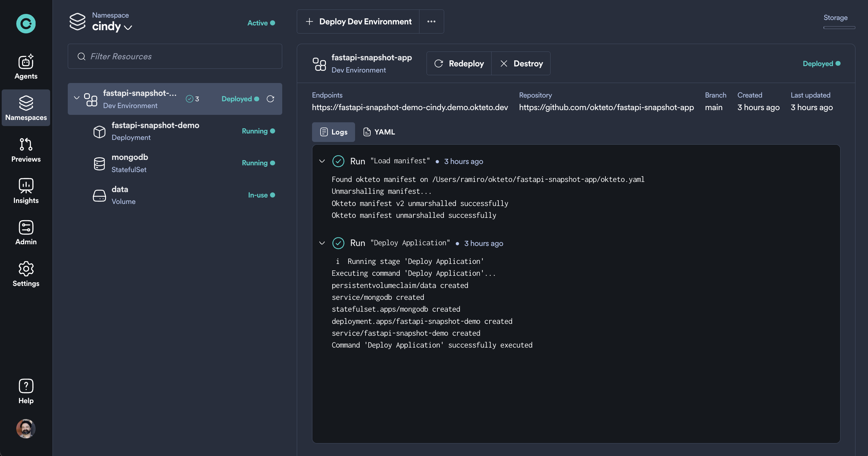This screenshot has width=868, height=456.
Task: Collapse the Deploy Application log section
Action: coord(321,243)
